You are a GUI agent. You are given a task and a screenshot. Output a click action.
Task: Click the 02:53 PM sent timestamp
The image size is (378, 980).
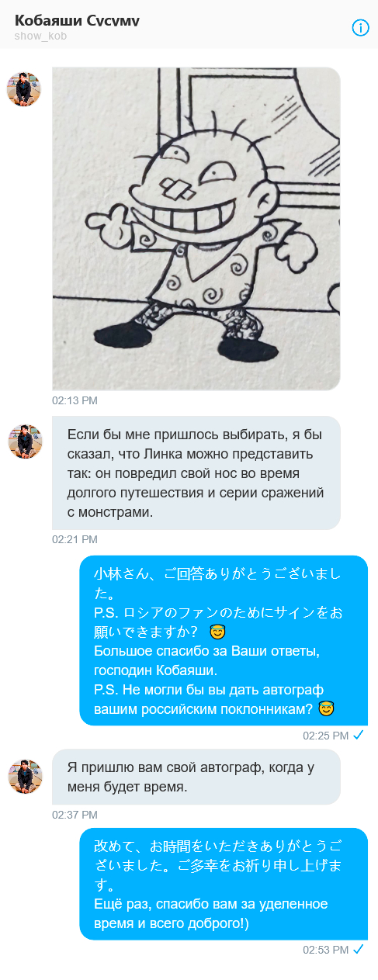(x=325, y=950)
